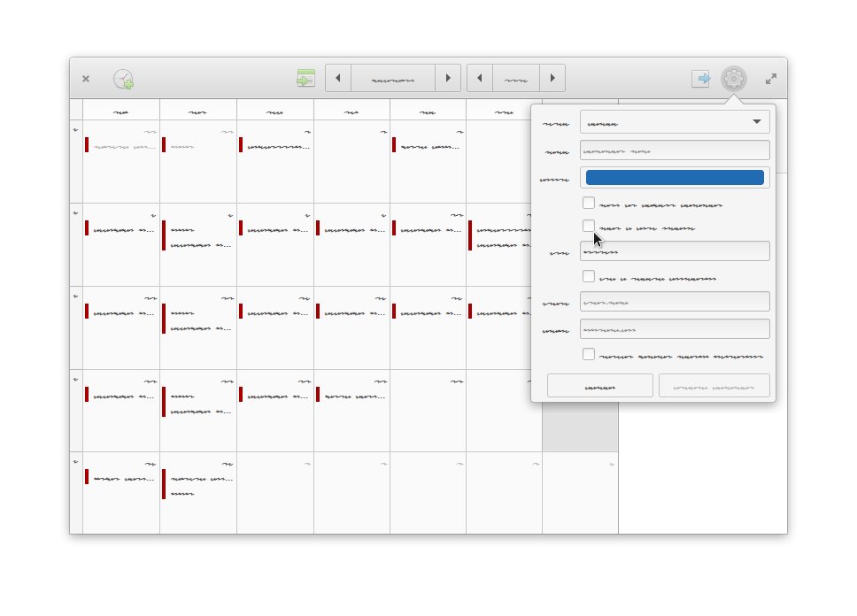Focus the text field between the second and third checkboxes
This screenshot has height=616, width=857.
(675, 250)
